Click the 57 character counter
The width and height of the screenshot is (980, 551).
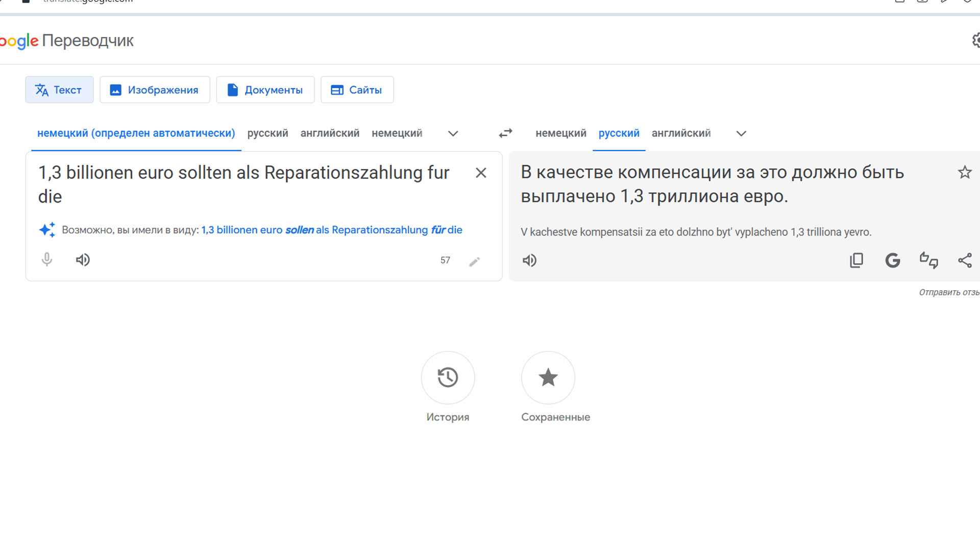pos(445,260)
